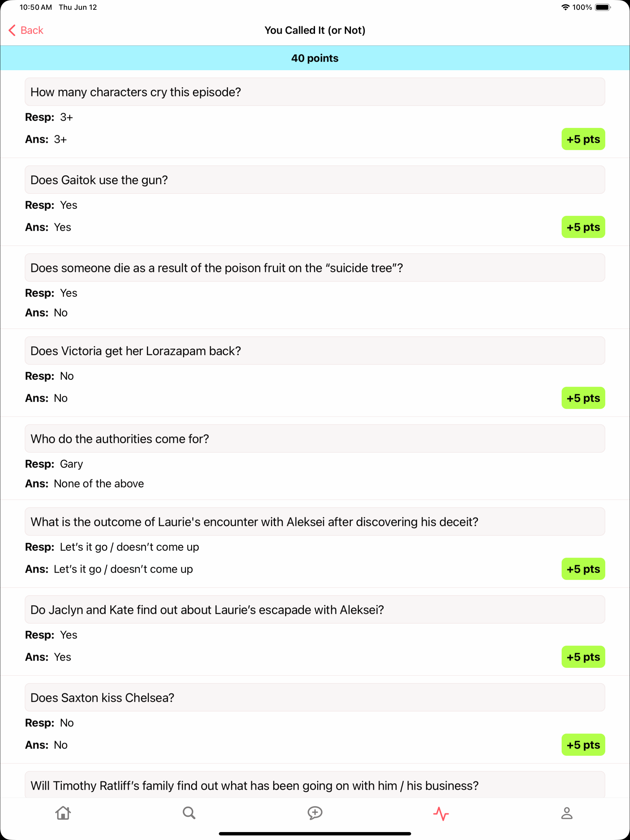Open the authorities question box
630x840 pixels.
coord(315,439)
